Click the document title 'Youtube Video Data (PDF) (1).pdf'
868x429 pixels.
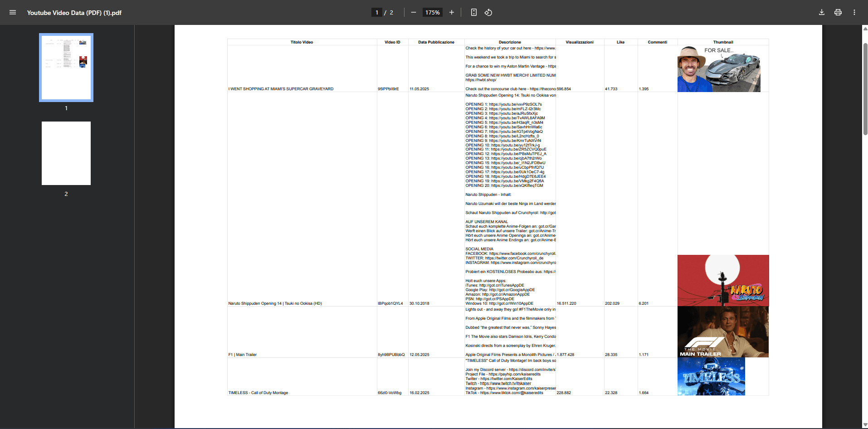tap(74, 13)
